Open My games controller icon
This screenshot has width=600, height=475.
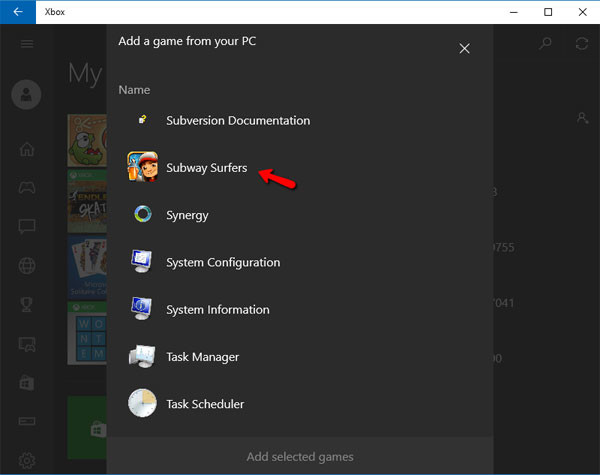[x=27, y=187]
